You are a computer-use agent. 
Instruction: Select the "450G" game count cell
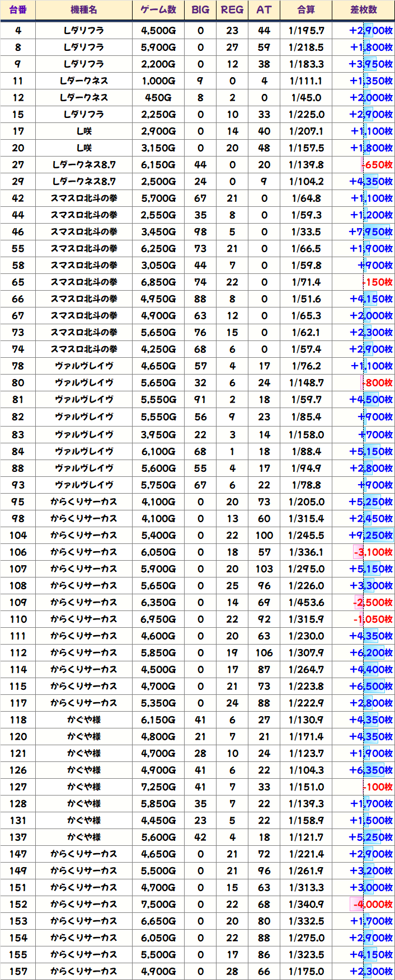(x=158, y=98)
